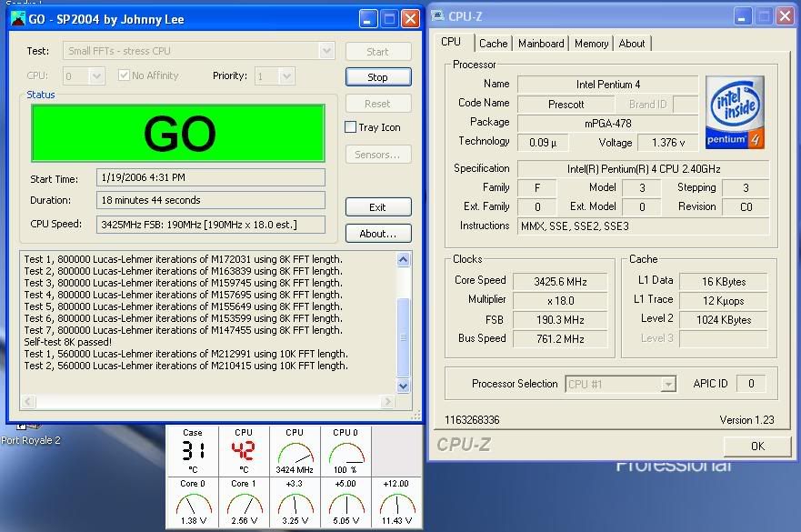
Task: Minimize the CPU-Z window
Action: click(743, 16)
